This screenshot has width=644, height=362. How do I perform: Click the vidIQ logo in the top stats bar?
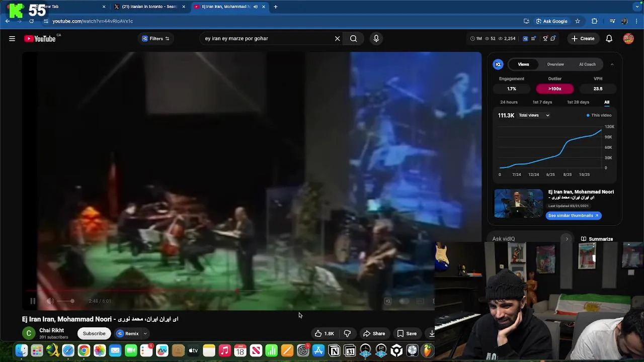point(525,39)
